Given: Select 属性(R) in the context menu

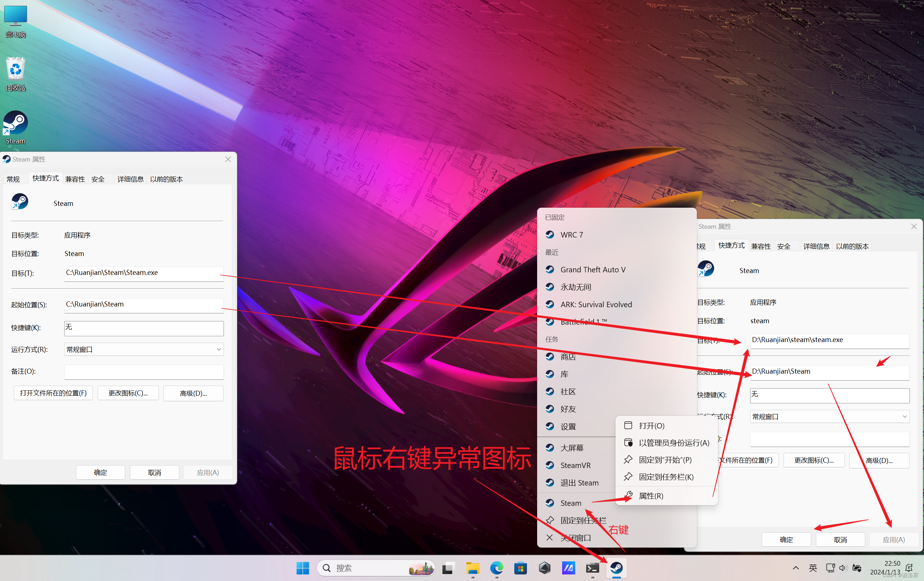Looking at the screenshot, I should point(651,495).
